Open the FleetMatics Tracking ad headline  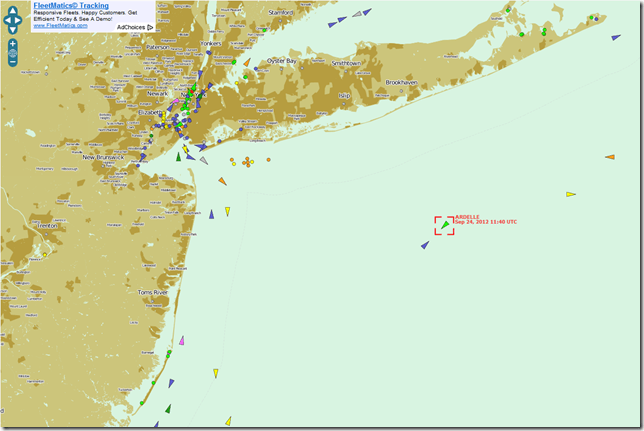[x=71, y=6]
